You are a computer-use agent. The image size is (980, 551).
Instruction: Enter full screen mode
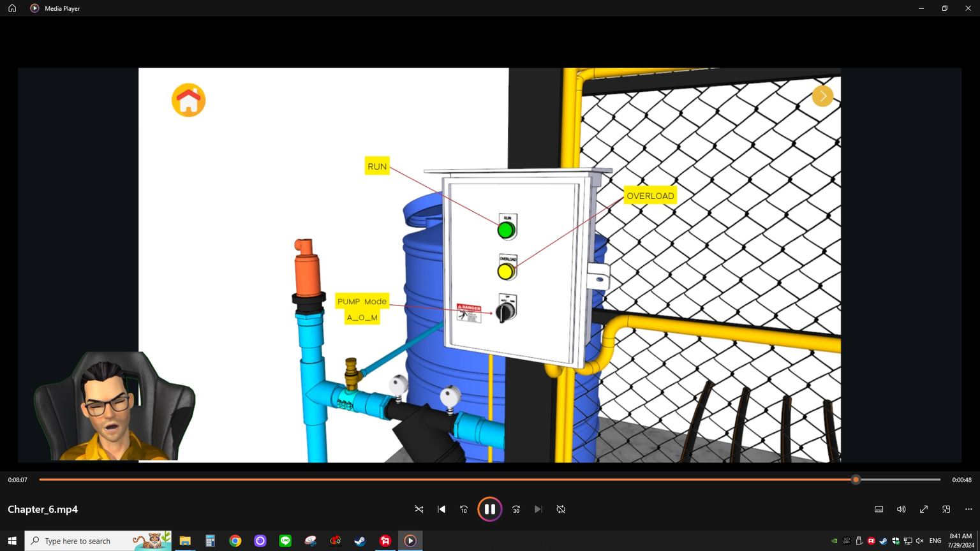923,509
